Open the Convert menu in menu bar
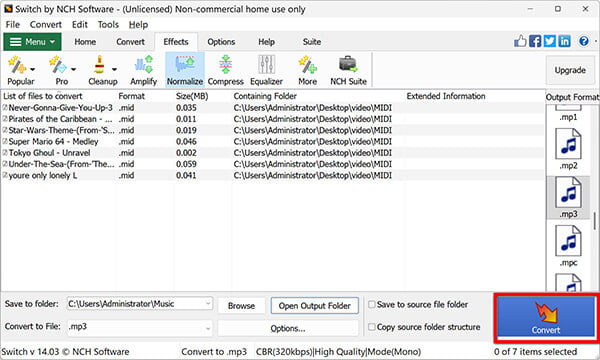This screenshot has width=600, height=360. 46,25
